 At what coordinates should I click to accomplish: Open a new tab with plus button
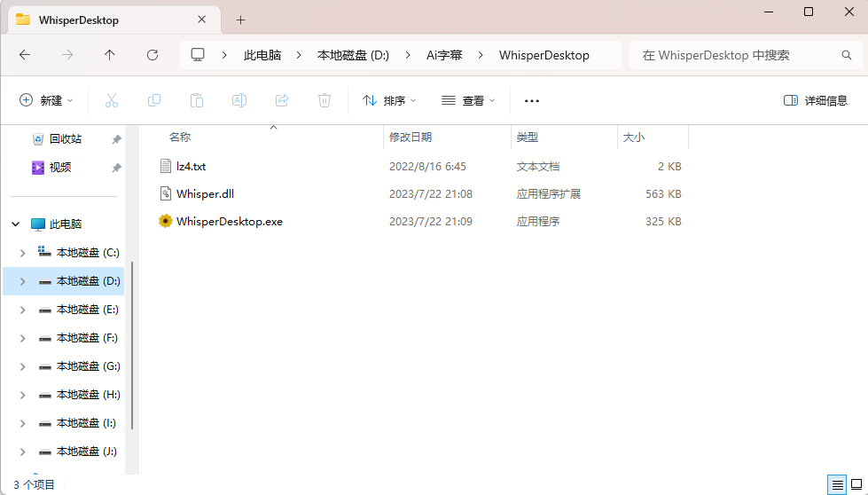(240, 20)
